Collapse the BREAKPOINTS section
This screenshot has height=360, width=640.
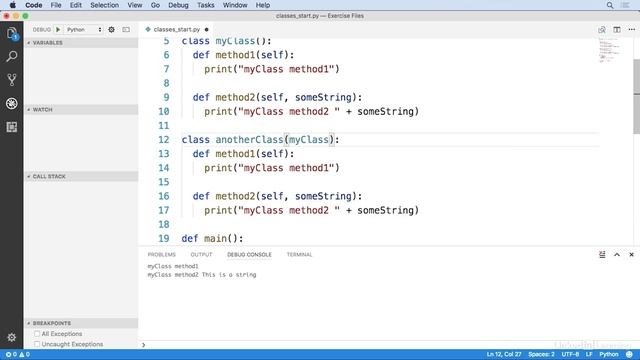tap(81, 323)
